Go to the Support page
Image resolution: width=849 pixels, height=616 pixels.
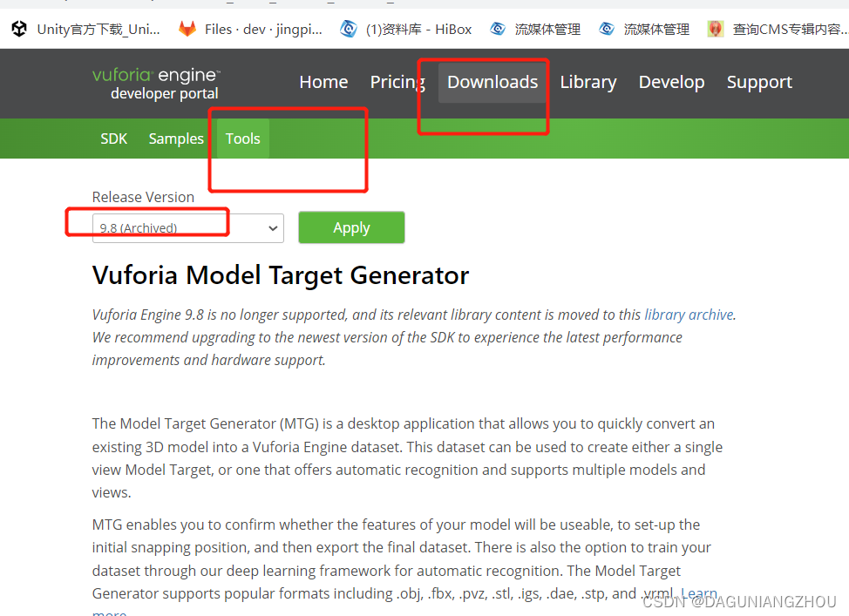click(x=759, y=82)
